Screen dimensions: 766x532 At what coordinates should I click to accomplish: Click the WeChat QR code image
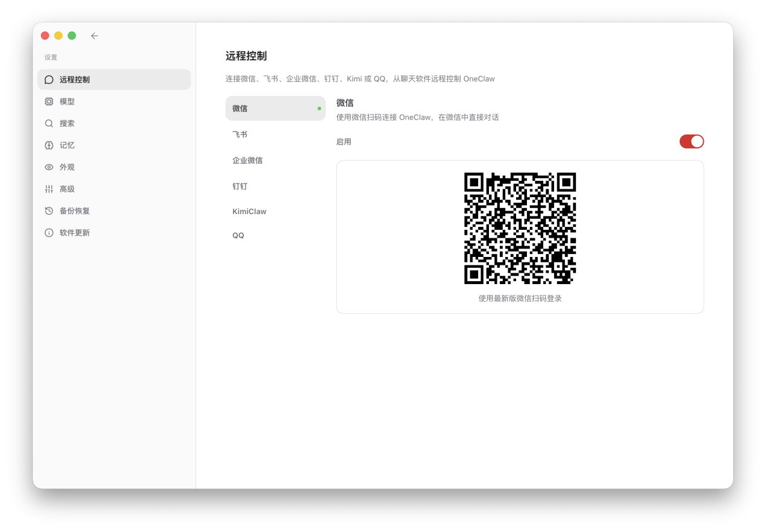[x=520, y=228]
